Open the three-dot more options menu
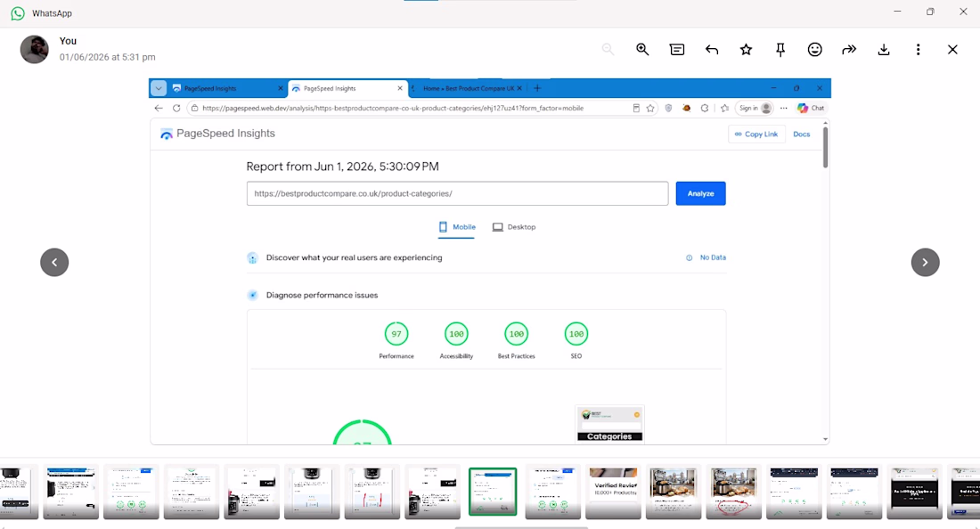The image size is (980, 529). coord(918,49)
